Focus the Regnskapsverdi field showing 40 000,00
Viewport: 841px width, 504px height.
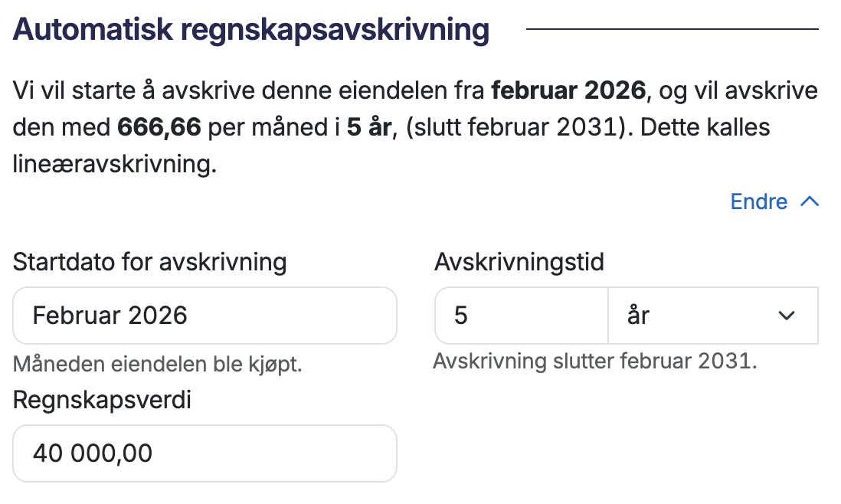pos(205,453)
